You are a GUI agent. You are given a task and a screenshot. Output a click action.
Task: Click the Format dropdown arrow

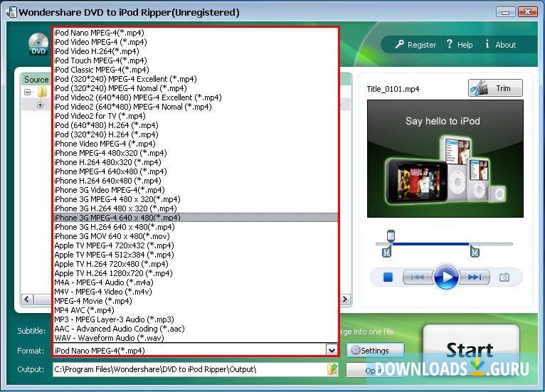pyautogui.click(x=332, y=350)
